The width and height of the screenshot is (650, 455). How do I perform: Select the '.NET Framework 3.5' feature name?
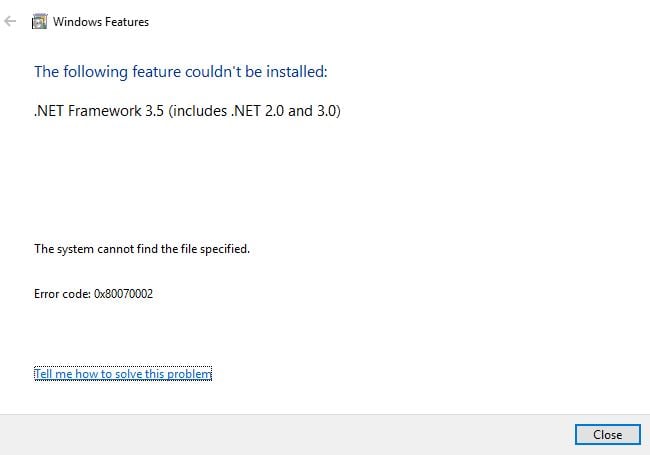coord(99,111)
